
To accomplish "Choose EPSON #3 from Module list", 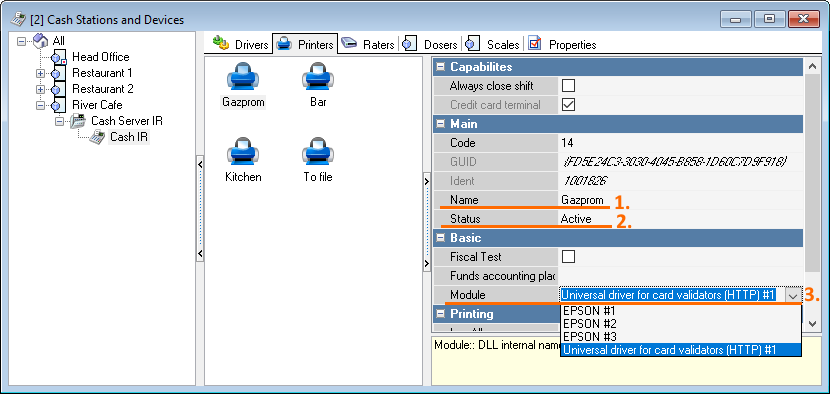I will tap(680, 337).
